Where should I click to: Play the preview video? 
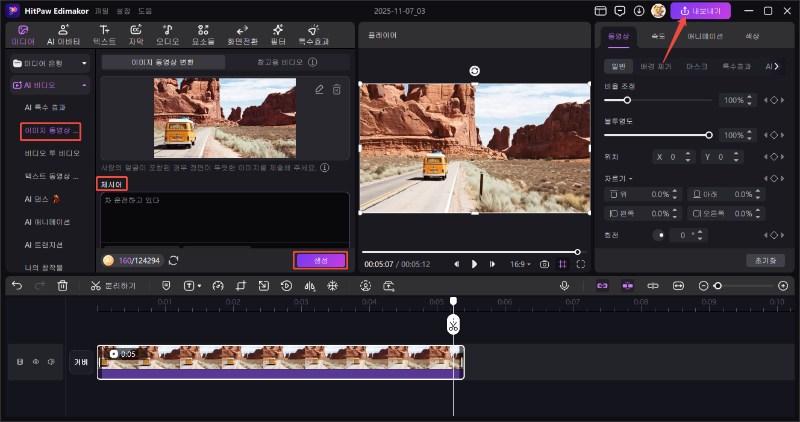coord(474,264)
